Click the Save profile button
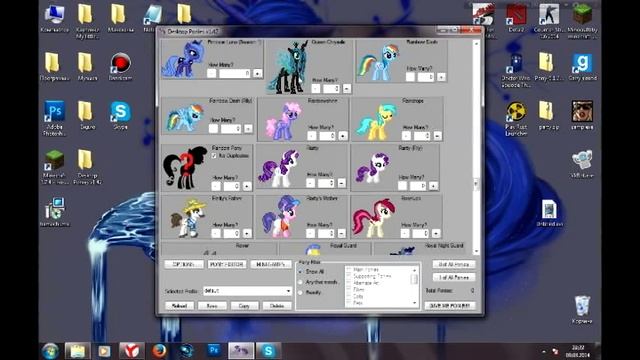Viewport: 640px width, 360px height. coord(212,306)
